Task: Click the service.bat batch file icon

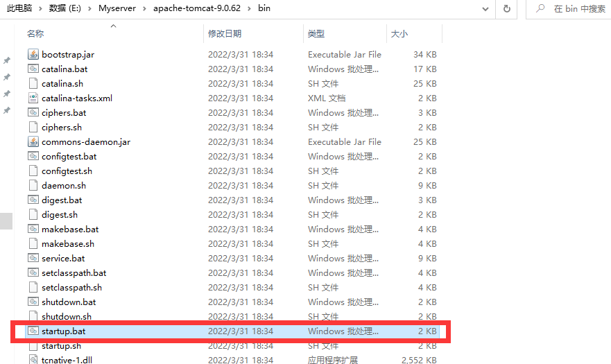Action: [33, 258]
